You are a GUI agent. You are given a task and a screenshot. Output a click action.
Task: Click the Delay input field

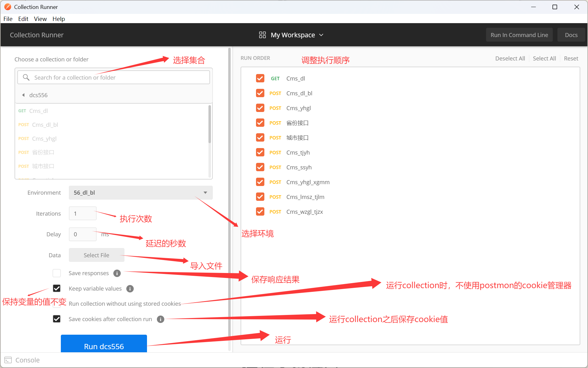[83, 234]
